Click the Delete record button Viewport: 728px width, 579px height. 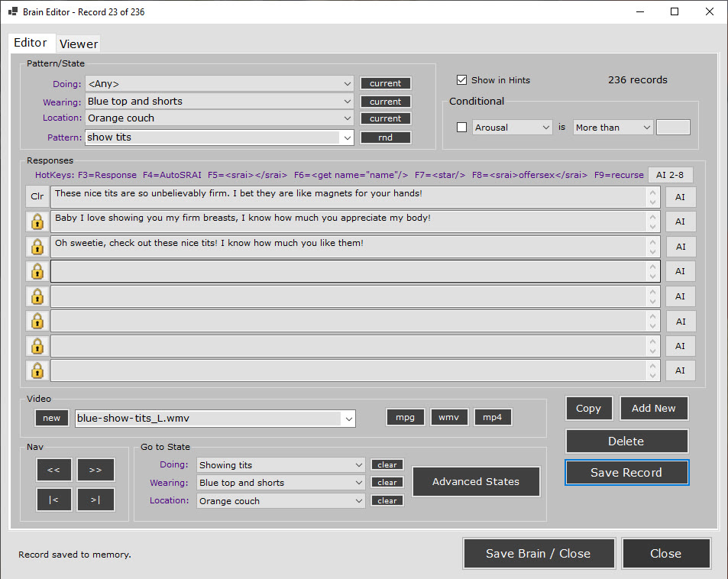point(626,441)
